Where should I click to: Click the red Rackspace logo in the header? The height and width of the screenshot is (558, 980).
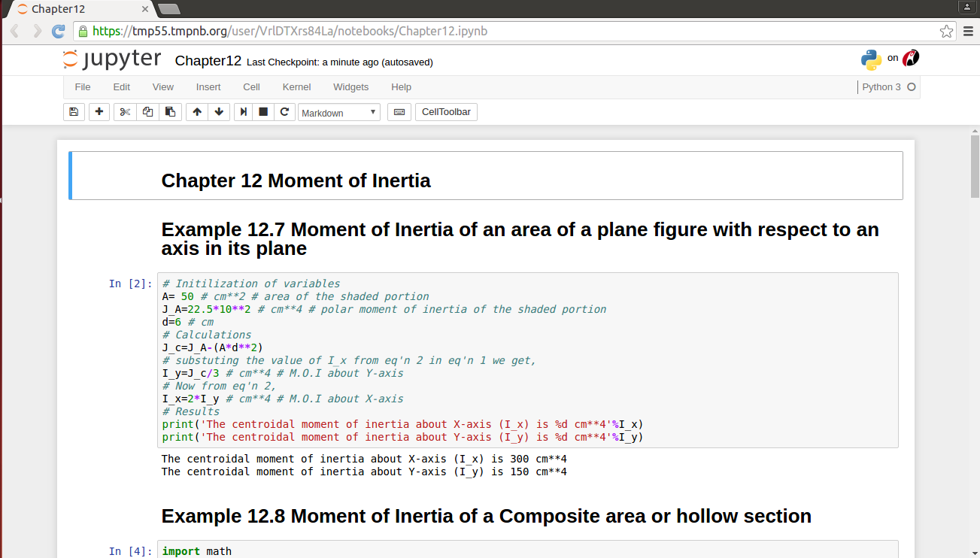(x=911, y=58)
